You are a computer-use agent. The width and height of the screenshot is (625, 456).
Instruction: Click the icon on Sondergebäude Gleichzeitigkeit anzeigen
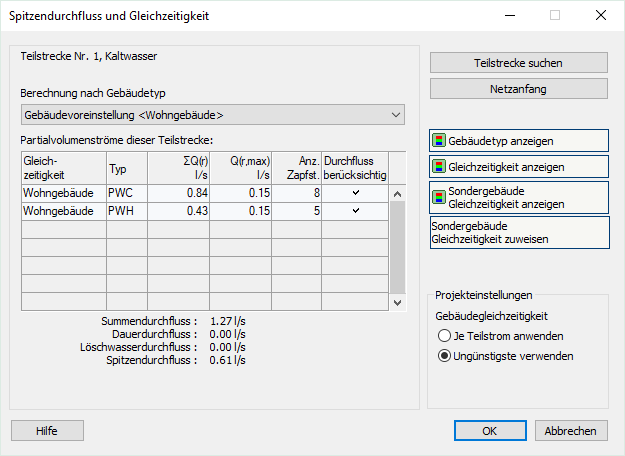point(439,197)
